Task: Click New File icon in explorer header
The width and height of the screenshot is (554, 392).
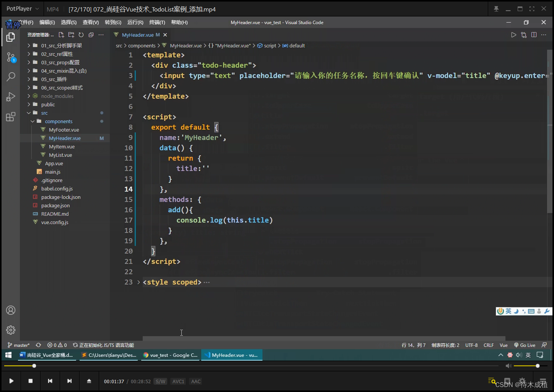Action: pyautogui.click(x=61, y=35)
